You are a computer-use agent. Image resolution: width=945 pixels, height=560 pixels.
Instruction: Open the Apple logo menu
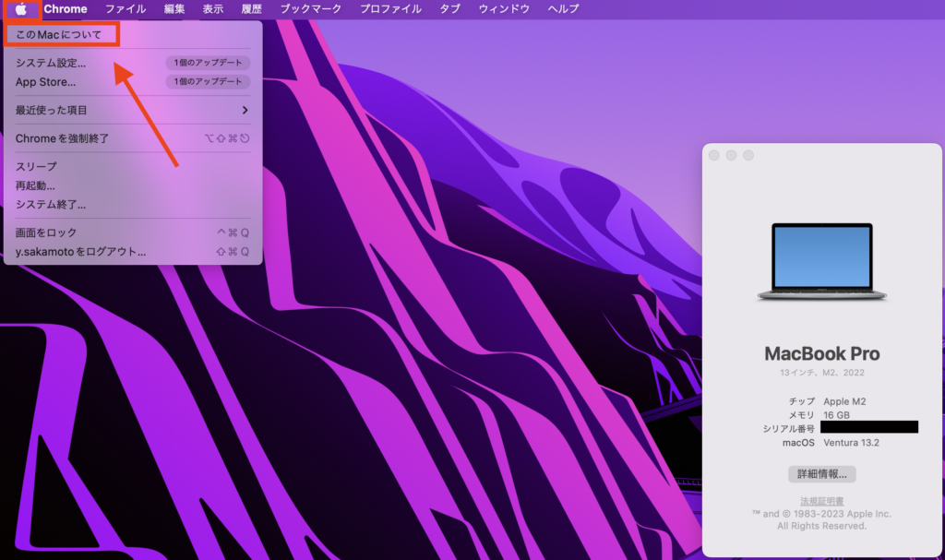[x=20, y=9]
